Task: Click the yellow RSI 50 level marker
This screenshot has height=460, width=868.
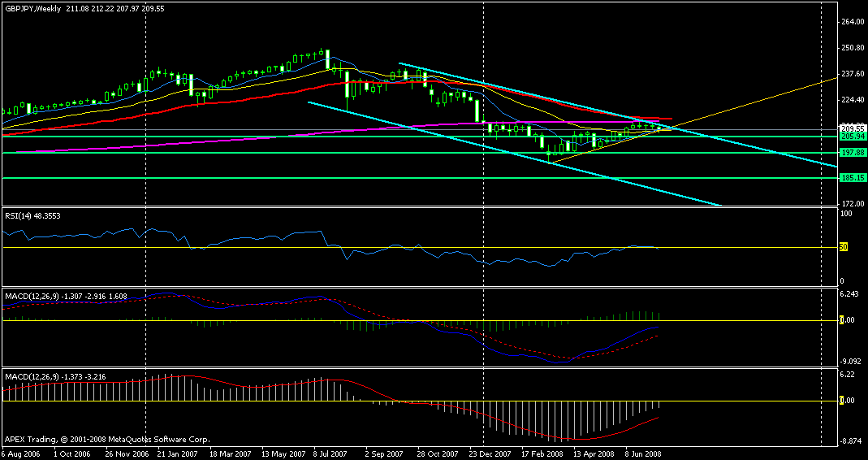Action: (844, 247)
